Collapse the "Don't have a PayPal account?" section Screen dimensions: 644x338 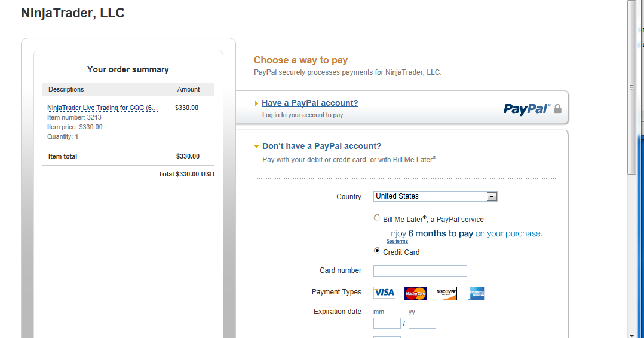tap(257, 146)
